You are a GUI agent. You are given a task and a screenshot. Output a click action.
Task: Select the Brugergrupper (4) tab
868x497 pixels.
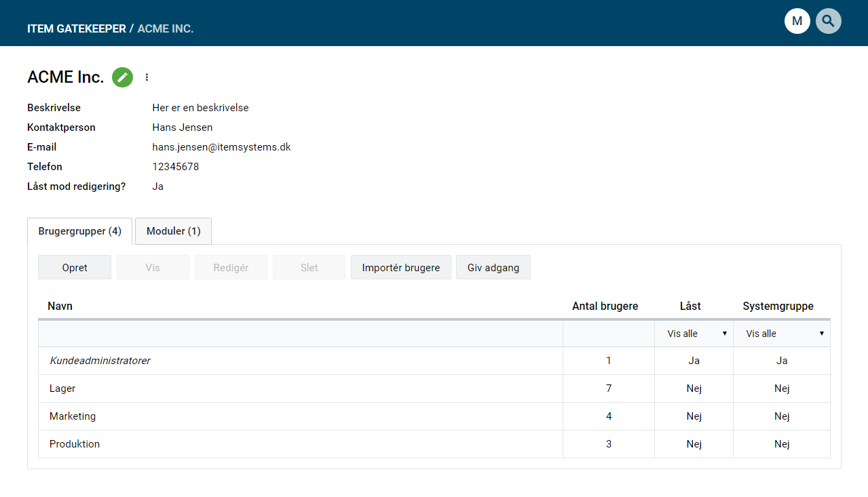click(x=80, y=231)
